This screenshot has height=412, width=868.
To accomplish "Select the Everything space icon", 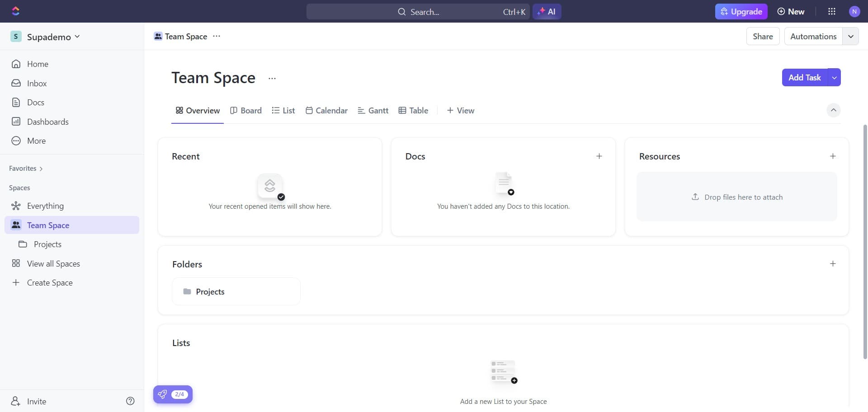I will coord(16,206).
